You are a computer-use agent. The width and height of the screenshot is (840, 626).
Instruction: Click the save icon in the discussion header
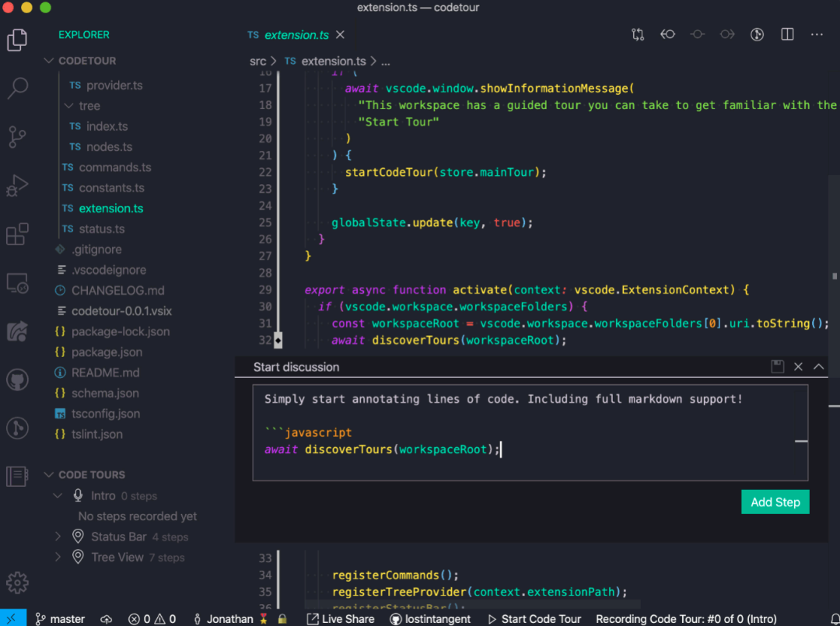(777, 367)
